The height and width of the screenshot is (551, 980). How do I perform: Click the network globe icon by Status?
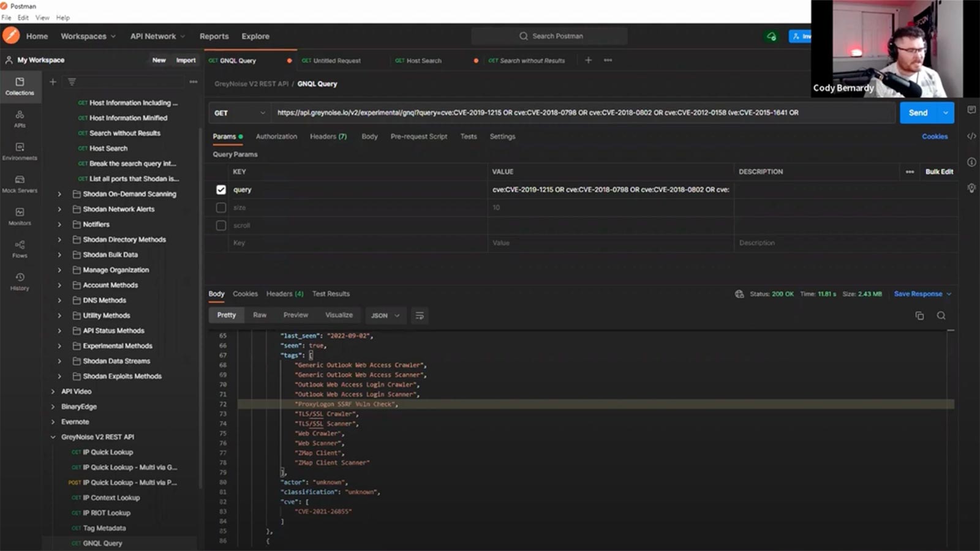tap(739, 294)
